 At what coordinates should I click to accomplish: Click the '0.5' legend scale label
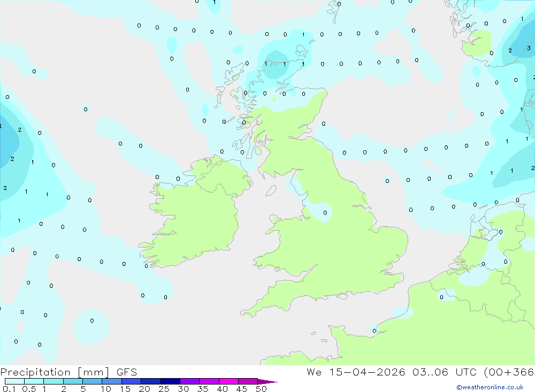pyautogui.click(x=29, y=389)
